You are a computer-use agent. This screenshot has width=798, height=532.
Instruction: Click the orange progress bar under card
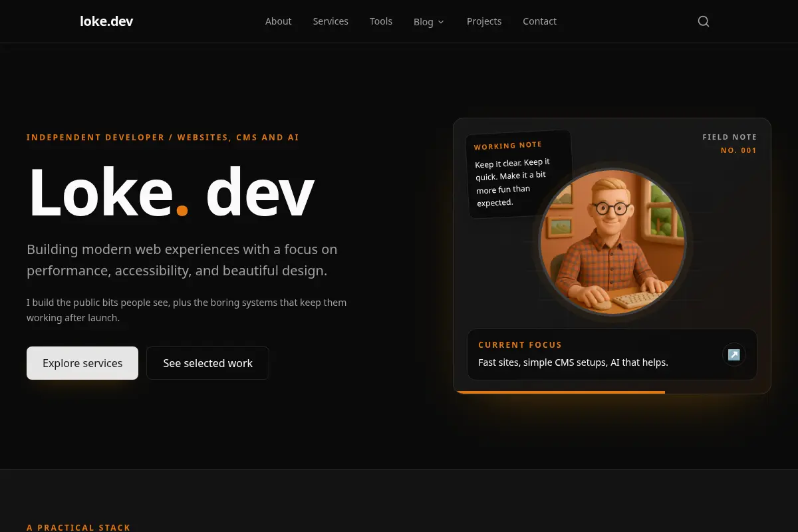[x=559, y=392]
